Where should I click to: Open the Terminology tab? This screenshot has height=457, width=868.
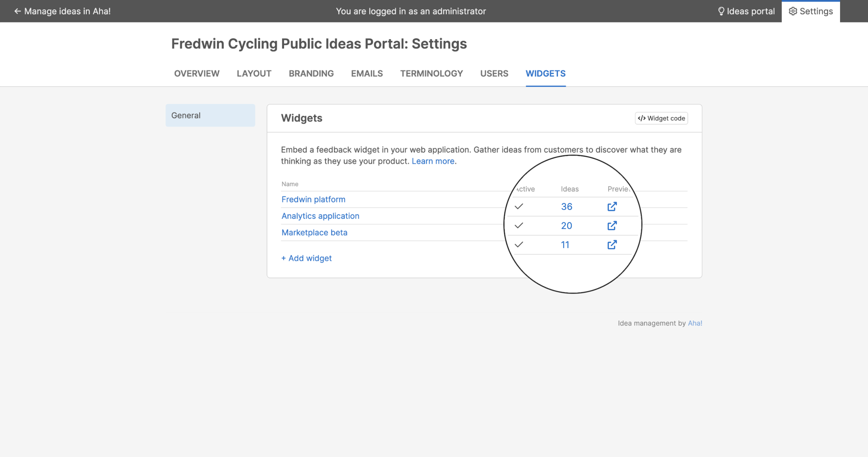[x=431, y=74]
